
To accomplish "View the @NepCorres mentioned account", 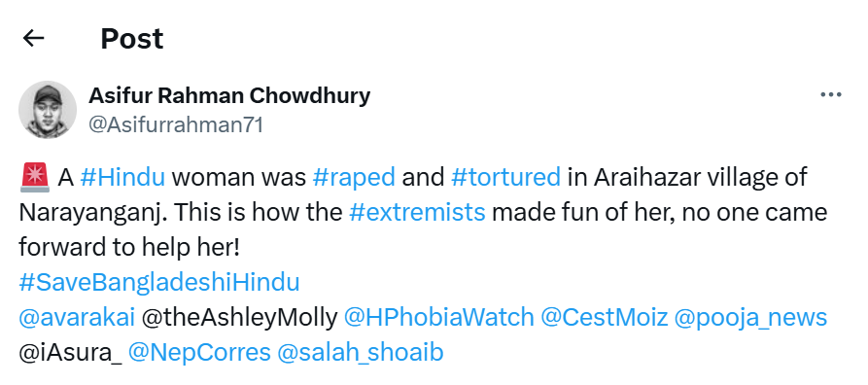I will click(x=199, y=353).
